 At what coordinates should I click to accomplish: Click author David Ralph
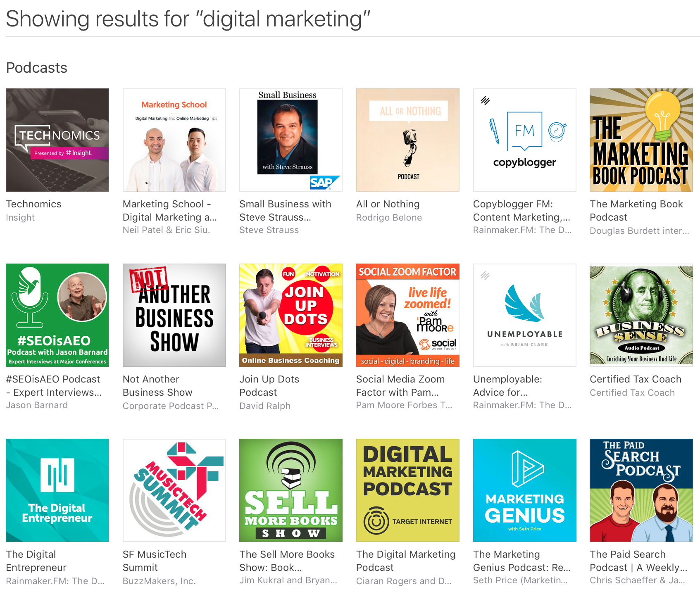click(265, 406)
